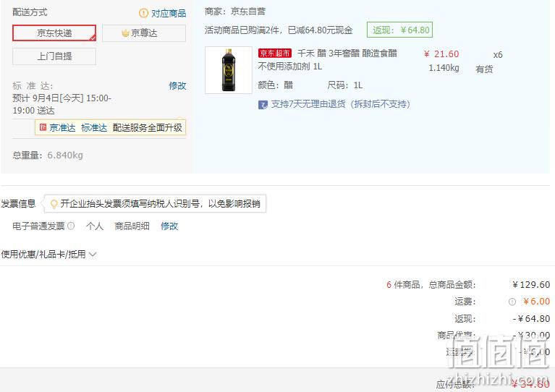This screenshot has width=555, height=392.
Task: Open 京准达 service link
Action: pos(62,128)
